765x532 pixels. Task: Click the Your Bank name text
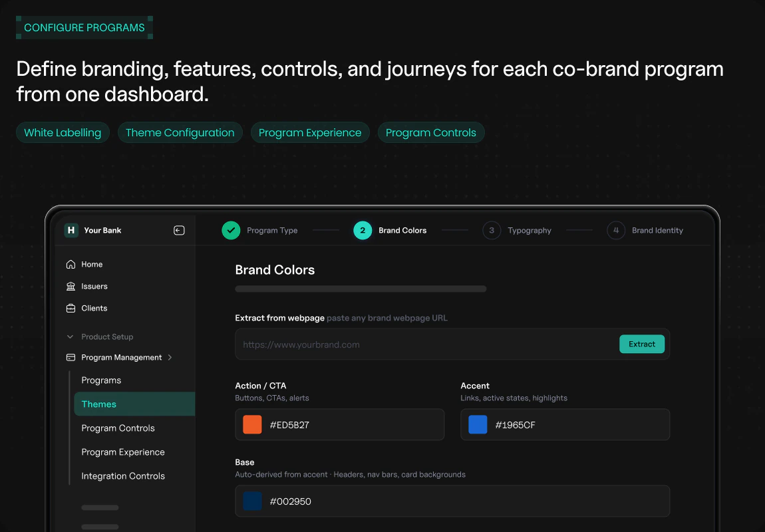pyautogui.click(x=102, y=230)
